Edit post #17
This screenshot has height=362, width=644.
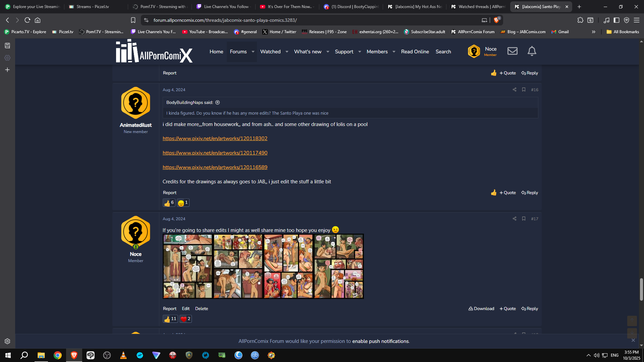pyautogui.click(x=186, y=309)
